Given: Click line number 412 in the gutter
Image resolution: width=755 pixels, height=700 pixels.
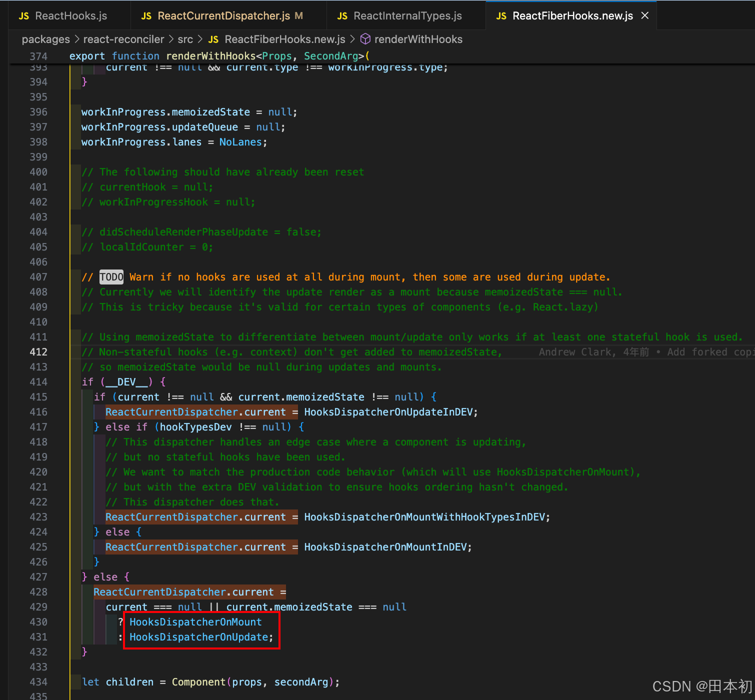Looking at the screenshot, I should tap(38, 352).
